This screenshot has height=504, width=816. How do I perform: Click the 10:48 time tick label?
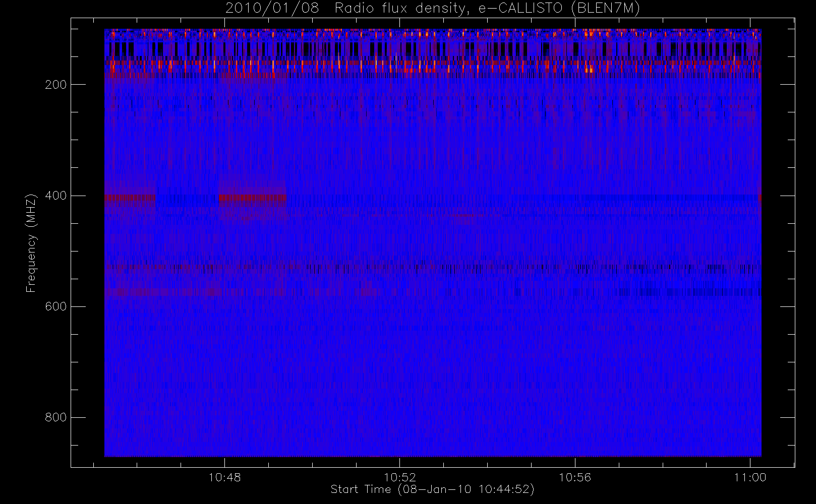click(x=224, y=477)
